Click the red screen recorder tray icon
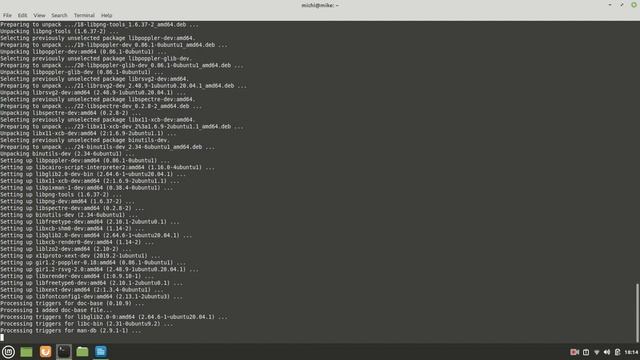 574,352
